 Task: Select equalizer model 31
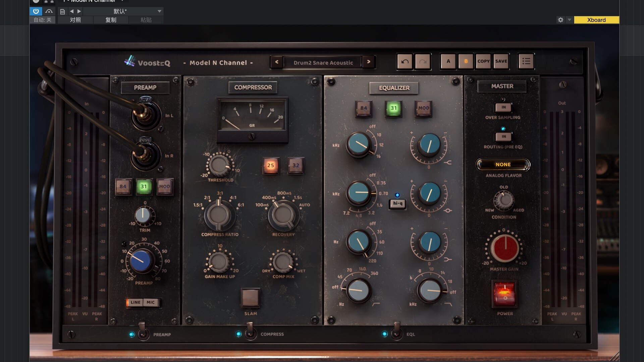coord(394,108)
